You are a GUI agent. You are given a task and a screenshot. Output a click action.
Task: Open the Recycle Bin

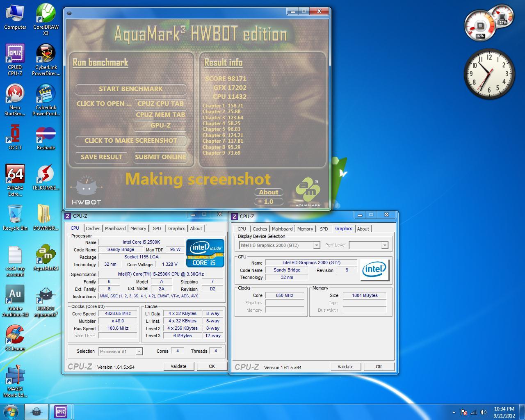coord(15,217)
